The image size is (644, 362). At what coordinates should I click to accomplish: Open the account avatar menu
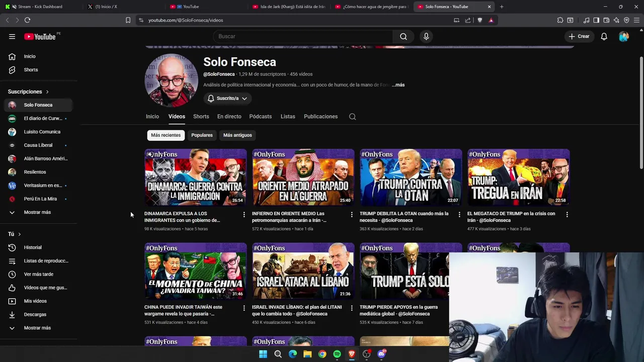(624, 36)
